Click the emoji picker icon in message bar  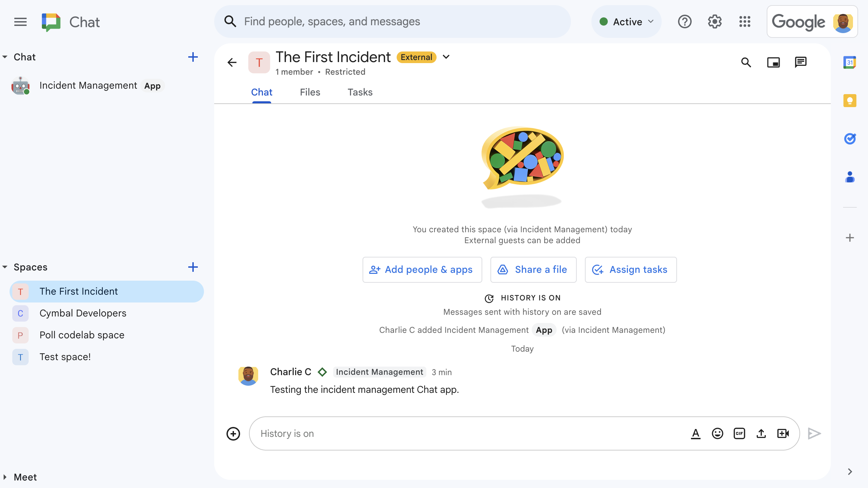click(718, 433)
